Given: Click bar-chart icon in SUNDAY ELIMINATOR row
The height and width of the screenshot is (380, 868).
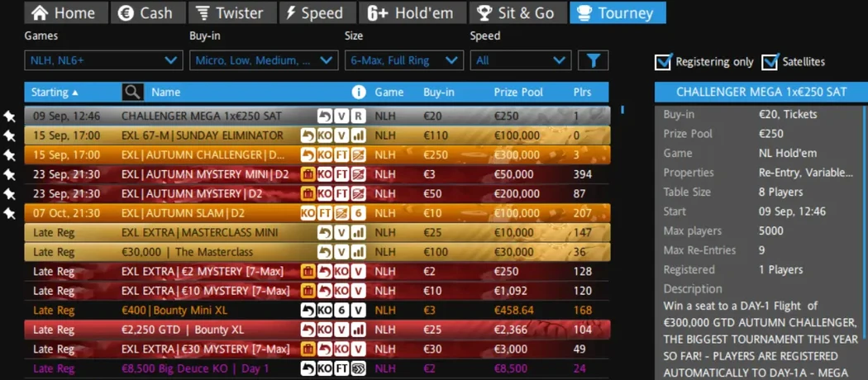Looking at the screenshot, I should coord(358,135).
